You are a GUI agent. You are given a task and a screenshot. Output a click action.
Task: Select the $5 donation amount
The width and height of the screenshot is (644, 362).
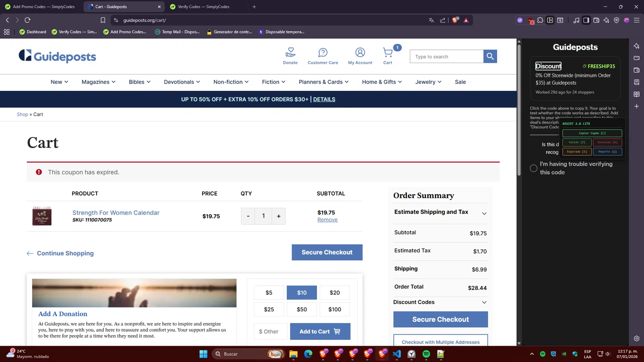pyautogui.click(x=269, y=293)
